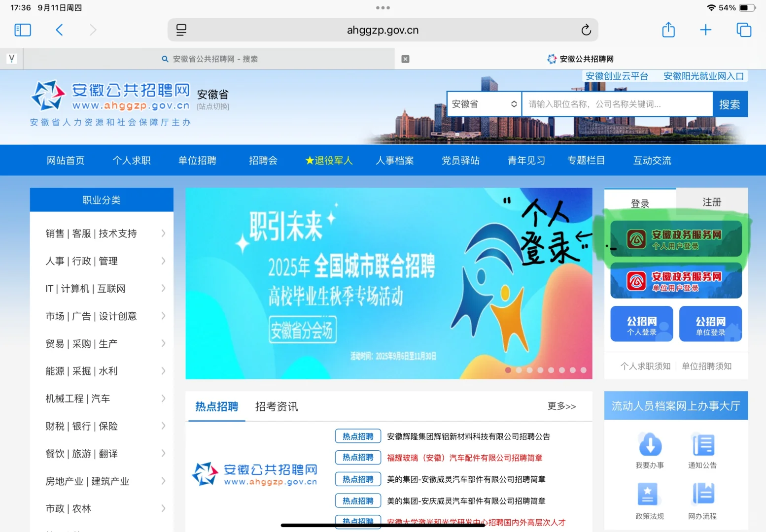Viewport: 766px width, 532px height.
Task: Open the 个人求职 menu
Action: [132, 160]
